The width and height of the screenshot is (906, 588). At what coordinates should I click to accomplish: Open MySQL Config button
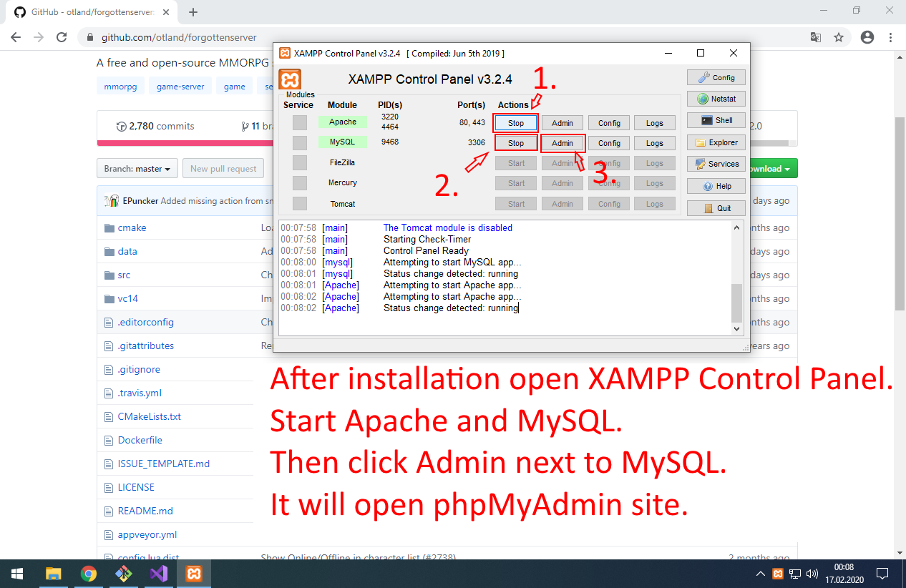coord(609,143)
